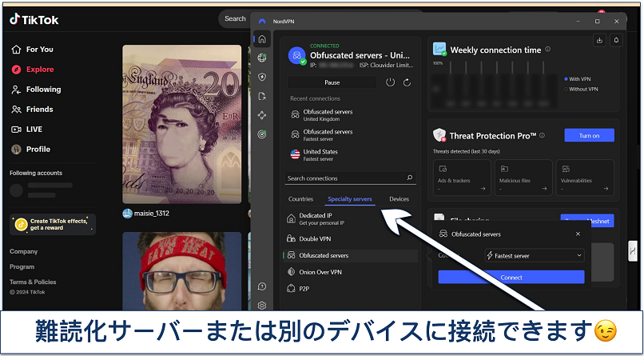Toggle the Without VPN legend option
The width and height of the screenshot is (644, 356).
click(582, 89)
